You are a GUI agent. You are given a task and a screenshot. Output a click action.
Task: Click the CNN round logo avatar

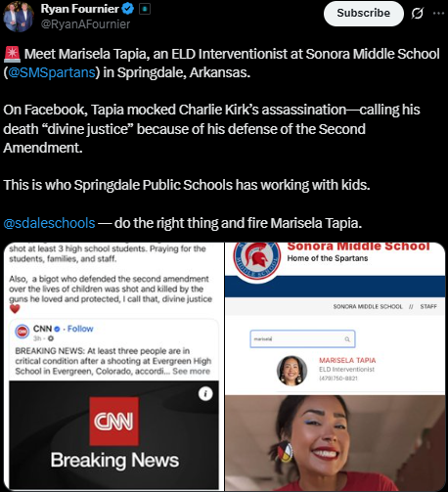click(x=22, y=332)
